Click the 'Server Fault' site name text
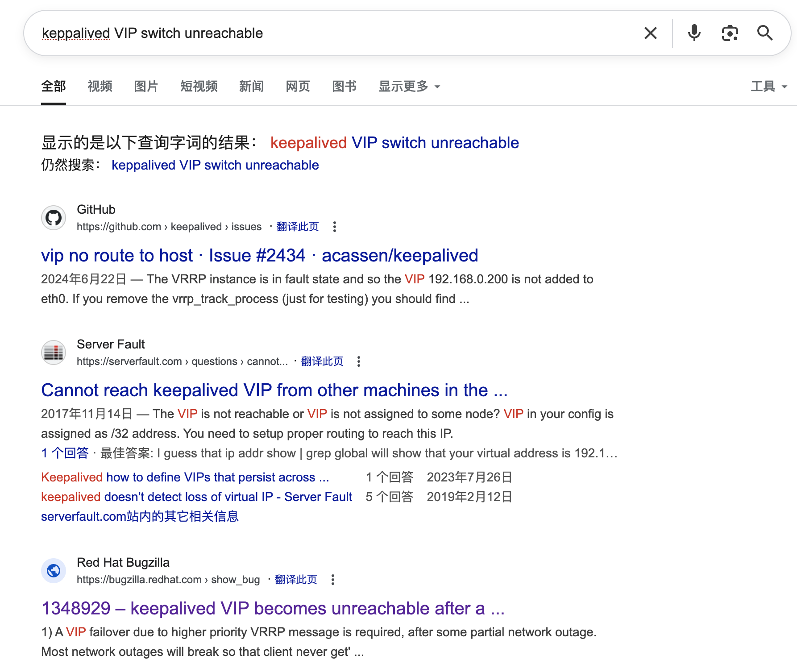The image size is (797, 672). (111, 344)
